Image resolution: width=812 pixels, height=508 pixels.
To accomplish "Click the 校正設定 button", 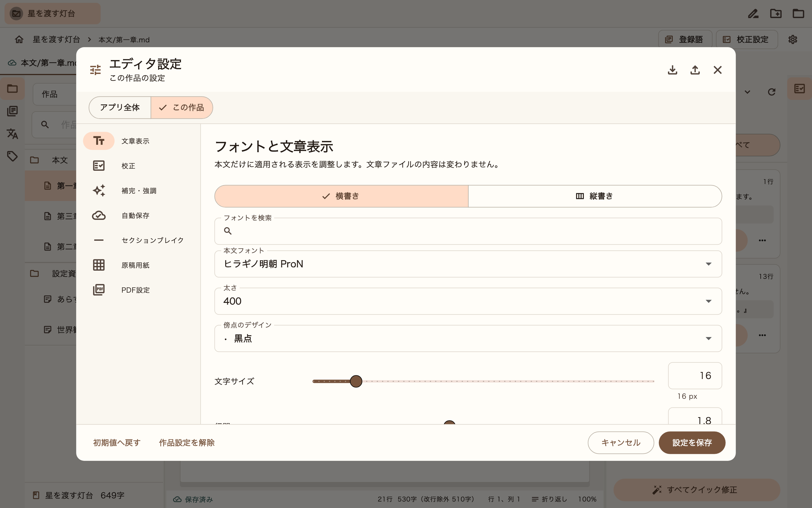I will [747, 39].
